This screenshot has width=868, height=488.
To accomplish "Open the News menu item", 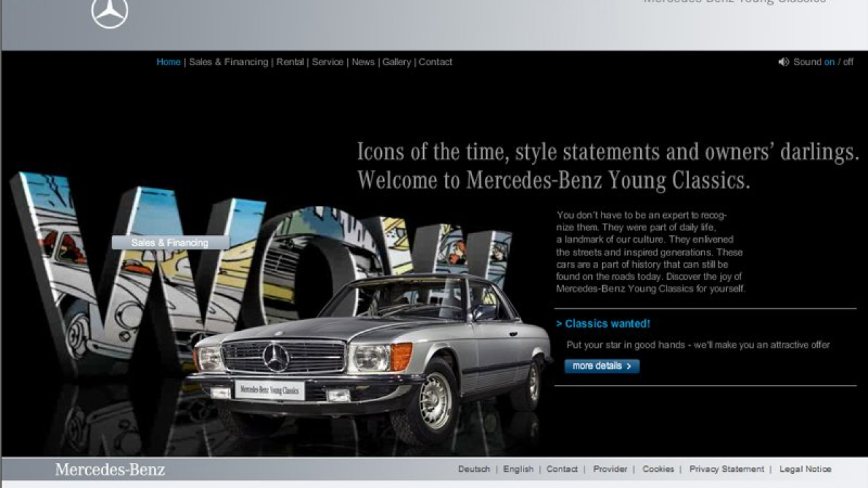I will point(363,62).
